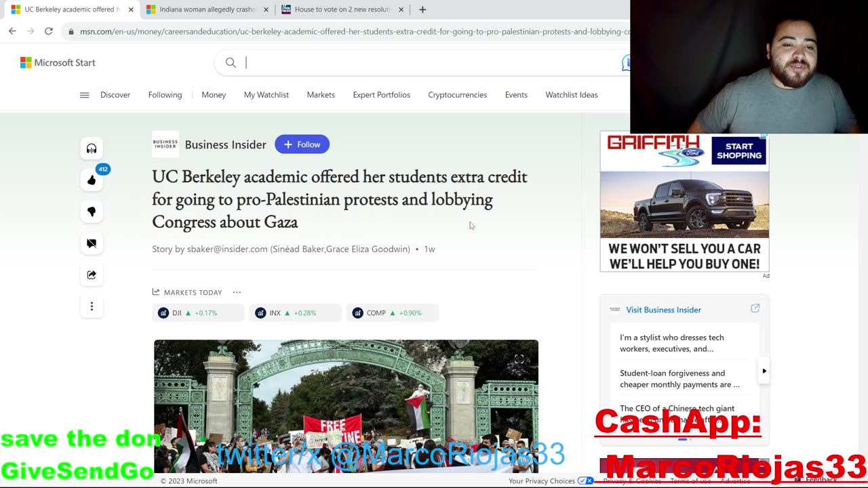Click the search magnifier icon

[x=231, y=62]
